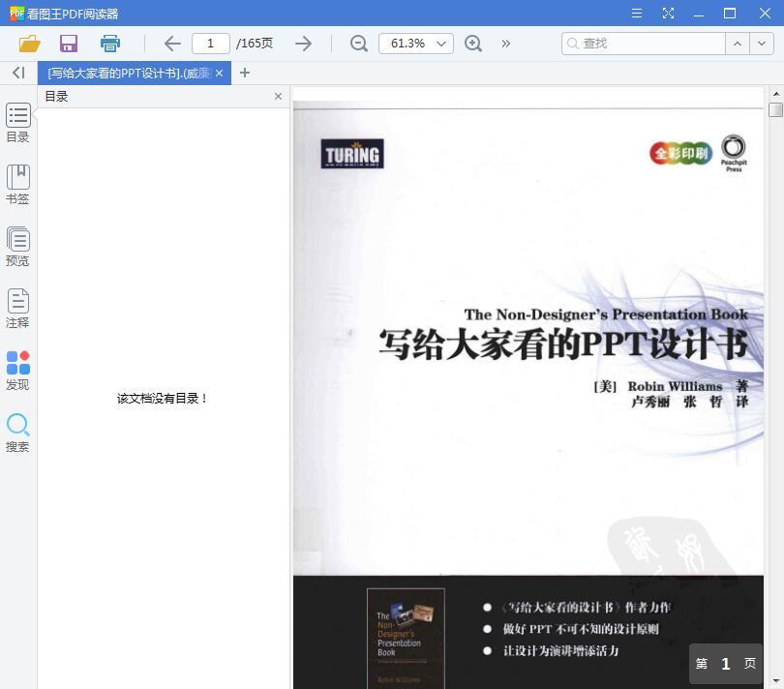The width and height of the screenshot is (784, 689).
Task: Open the 注释 annotations sidebar
Action: [18, 309]
